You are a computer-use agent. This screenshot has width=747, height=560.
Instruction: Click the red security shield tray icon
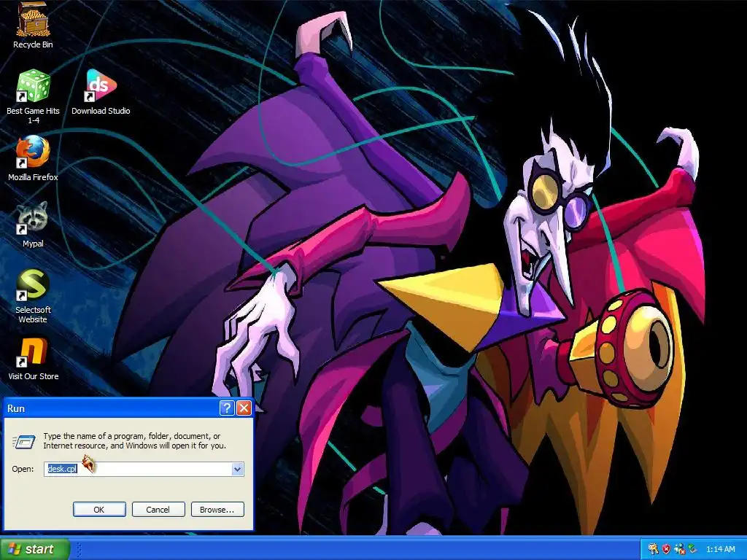coord(666,549)
